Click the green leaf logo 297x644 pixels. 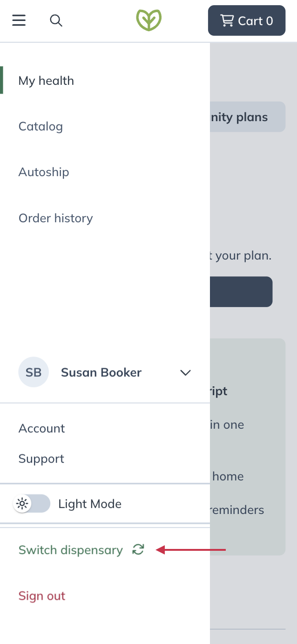point(148,21)
